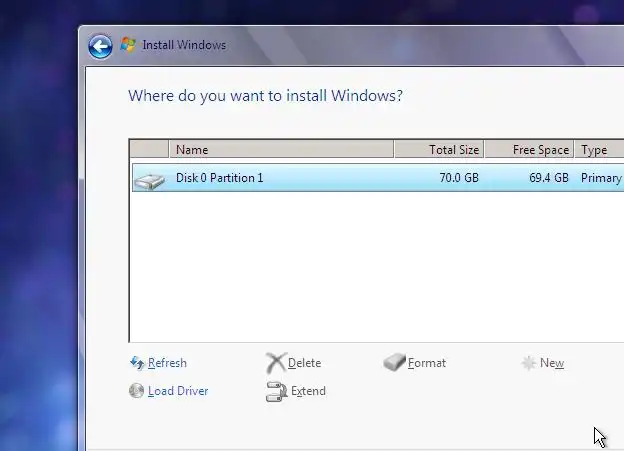The image size is (624, 451).
Task: Click the hard drive icon for Disk 0 Partition 1
Action: pos(150,182)
